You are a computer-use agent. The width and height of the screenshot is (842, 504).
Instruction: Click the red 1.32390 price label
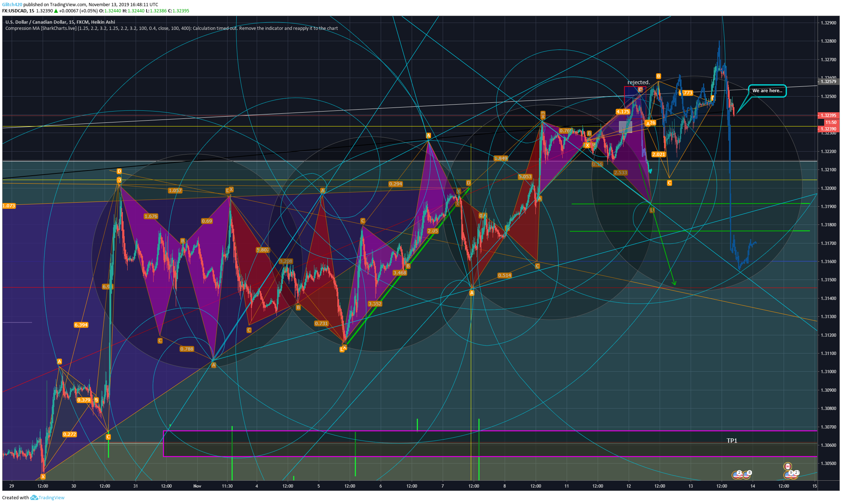[x=829, y=129]
